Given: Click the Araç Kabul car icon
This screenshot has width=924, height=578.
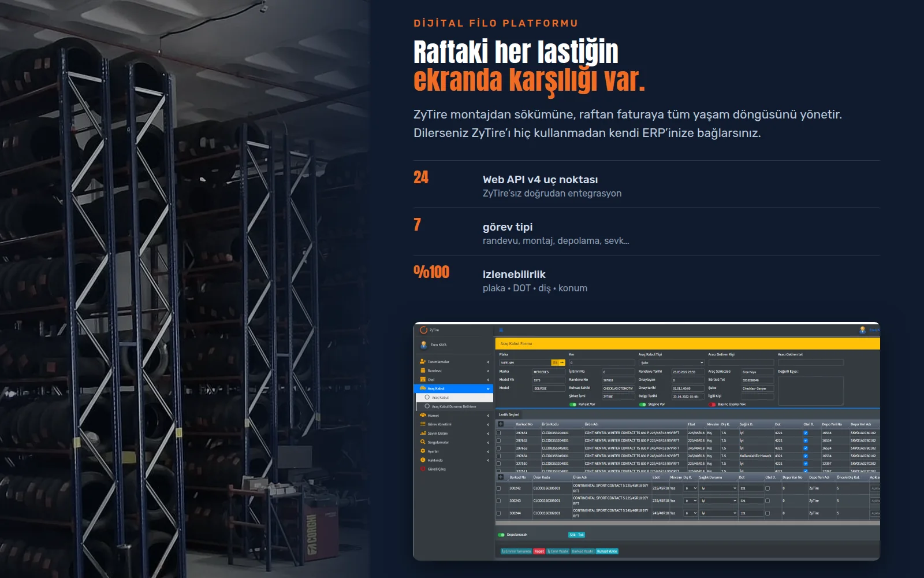Looking at the screenshot, I should click(x=423, y=388).
